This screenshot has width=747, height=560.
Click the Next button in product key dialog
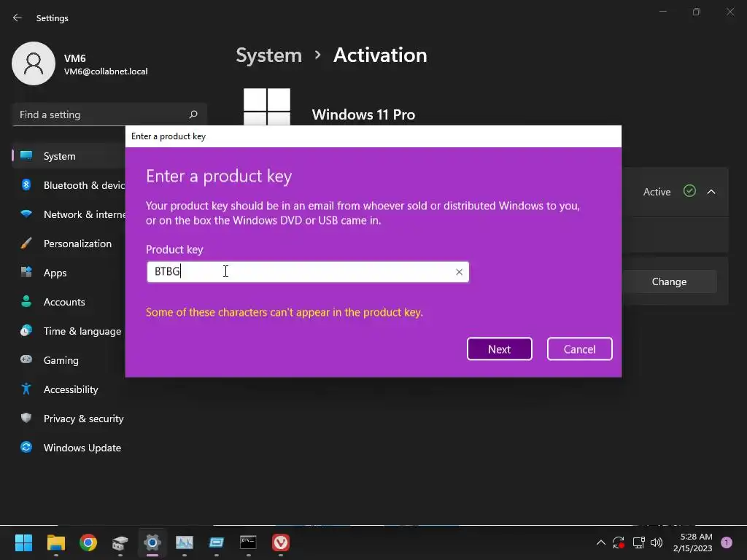coord(499,349)
